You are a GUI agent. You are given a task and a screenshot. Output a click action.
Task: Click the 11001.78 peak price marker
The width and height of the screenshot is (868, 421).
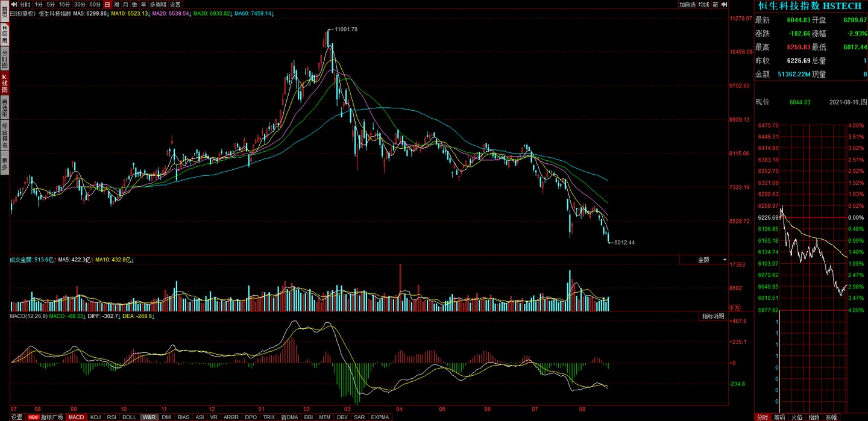point(345,29)
